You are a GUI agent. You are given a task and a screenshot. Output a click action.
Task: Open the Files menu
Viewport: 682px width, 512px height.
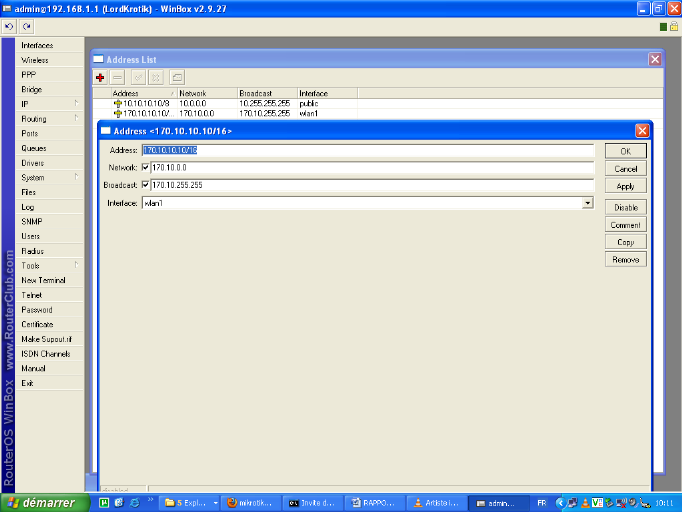pyautogui.click(x=50, y=192)
